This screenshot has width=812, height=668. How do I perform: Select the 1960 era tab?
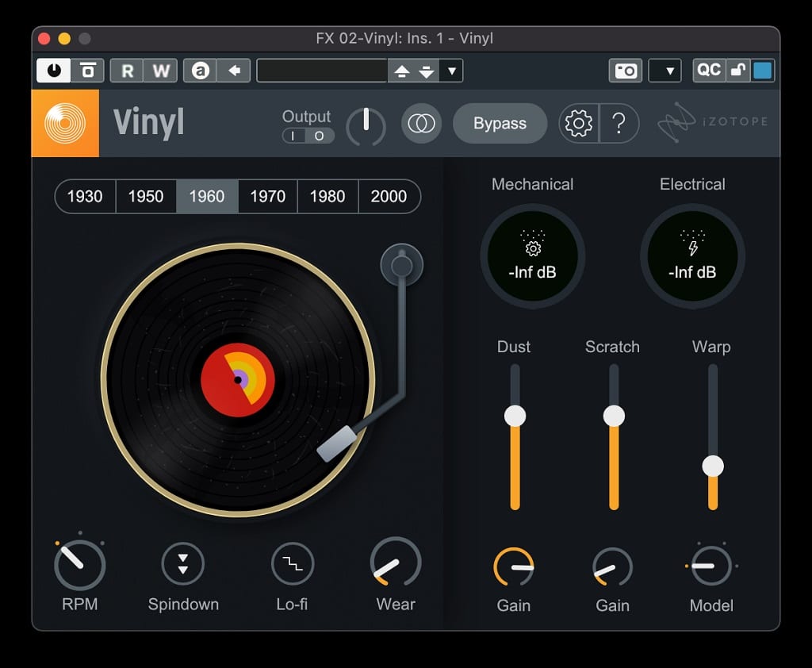[x=207, y=197]
